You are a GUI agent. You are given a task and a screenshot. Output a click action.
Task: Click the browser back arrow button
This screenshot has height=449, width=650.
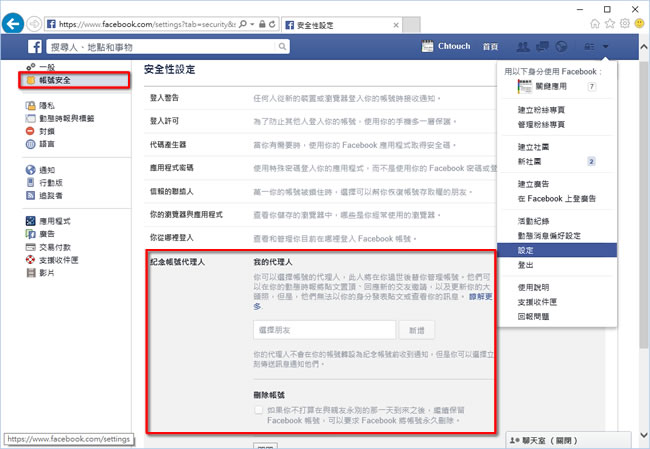[16, 21]
